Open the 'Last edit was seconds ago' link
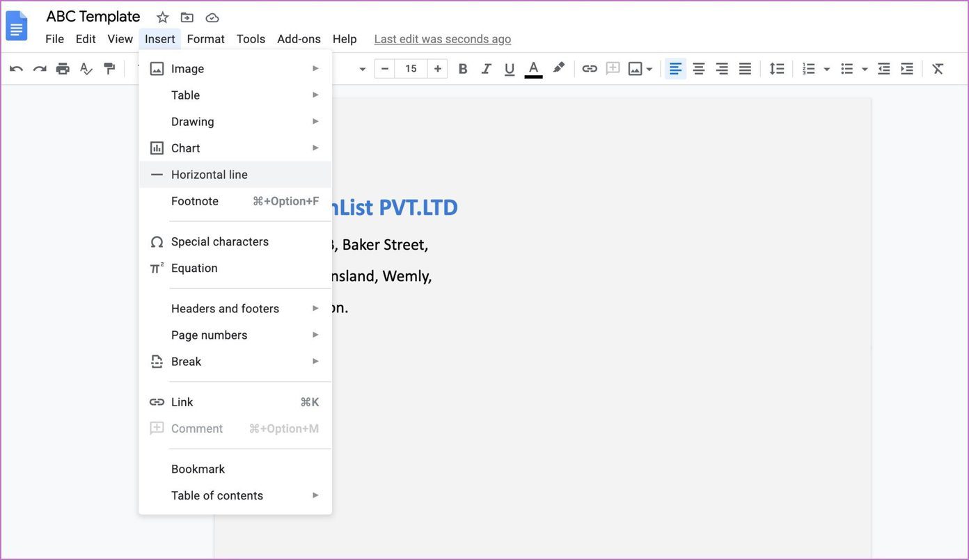This screenshot has width=969, height=560. coord(443,39)
